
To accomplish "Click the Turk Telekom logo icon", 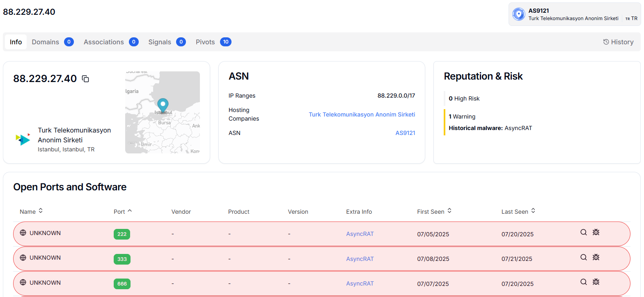I will (23, 139).
